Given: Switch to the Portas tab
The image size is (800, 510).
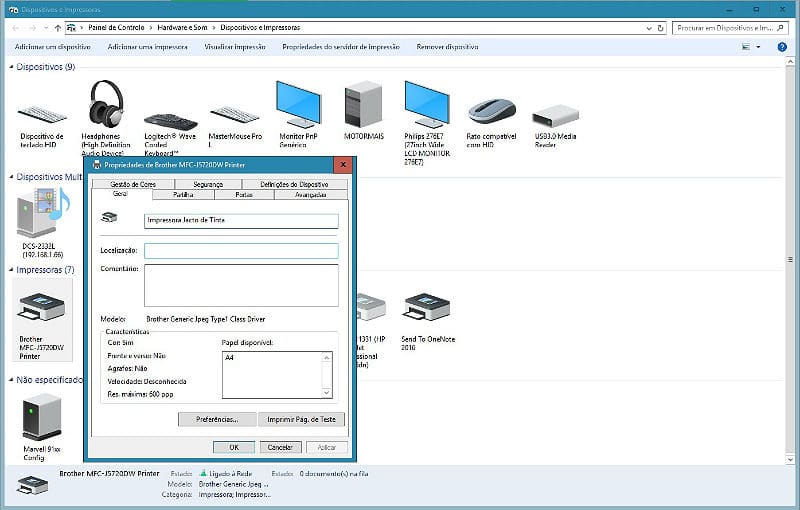Looking at the screenshot, I should pyautogui.click(x=244, y=194).
